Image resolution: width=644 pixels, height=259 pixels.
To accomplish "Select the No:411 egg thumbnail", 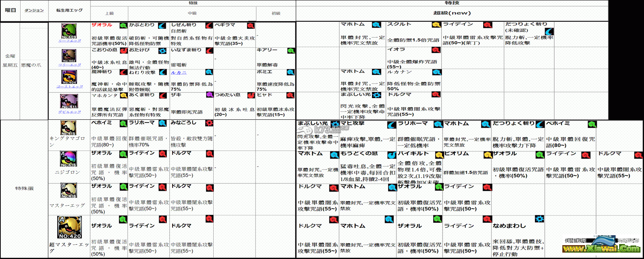I will click(69, 102).
